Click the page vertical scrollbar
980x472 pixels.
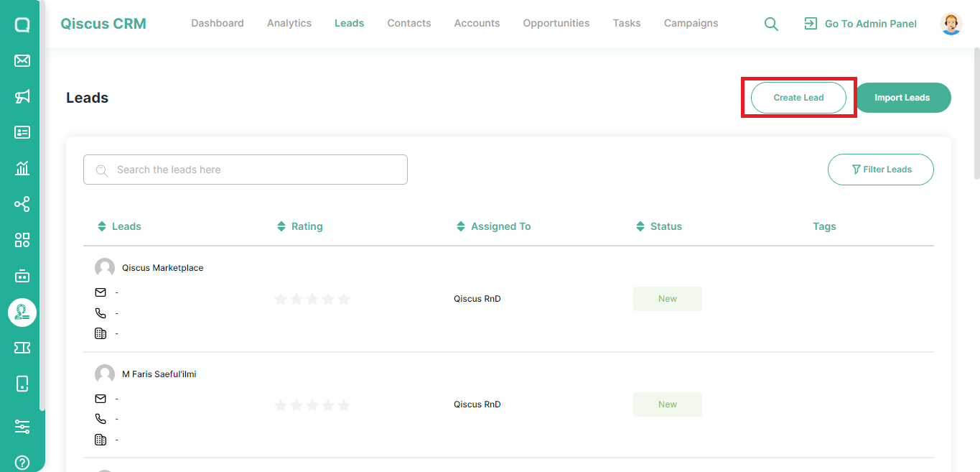976,113
